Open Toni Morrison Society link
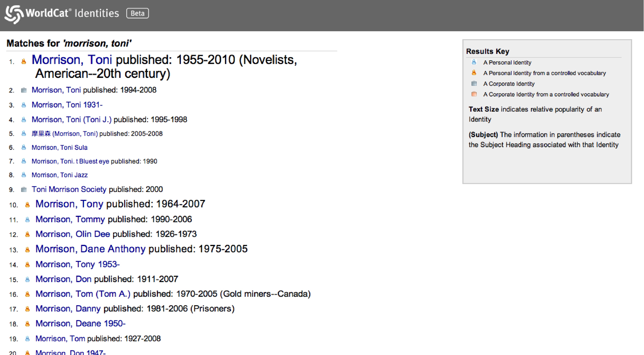 coord(69,189)
